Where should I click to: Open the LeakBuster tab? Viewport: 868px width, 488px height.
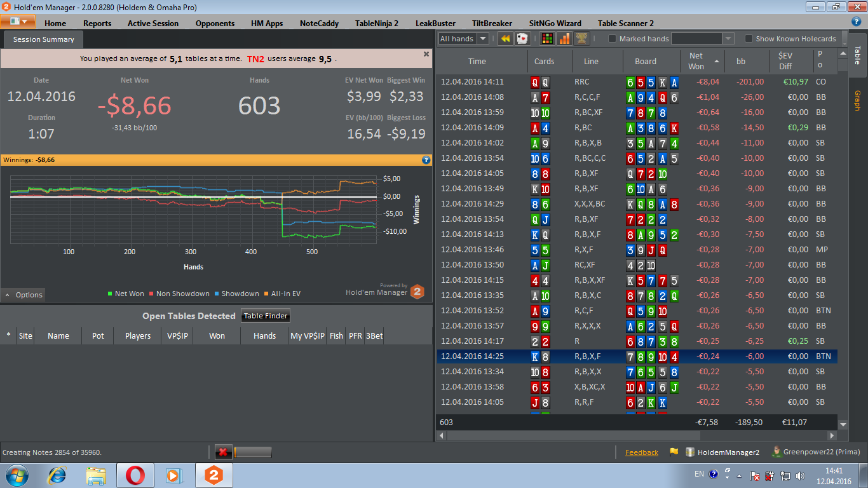pyautogui.click(x=435, y=24)
